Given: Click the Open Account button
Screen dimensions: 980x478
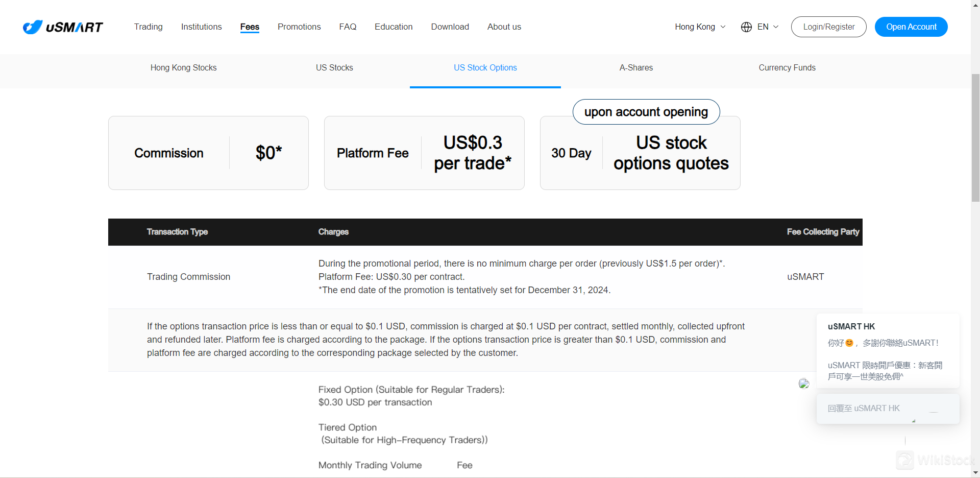Looking at the screenshot, I should 911,27.
